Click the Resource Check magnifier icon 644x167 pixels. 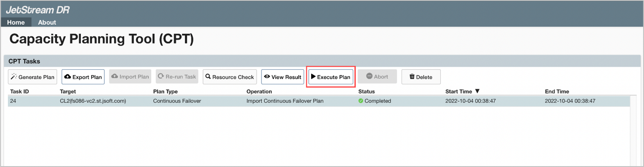tap(208, 77)
